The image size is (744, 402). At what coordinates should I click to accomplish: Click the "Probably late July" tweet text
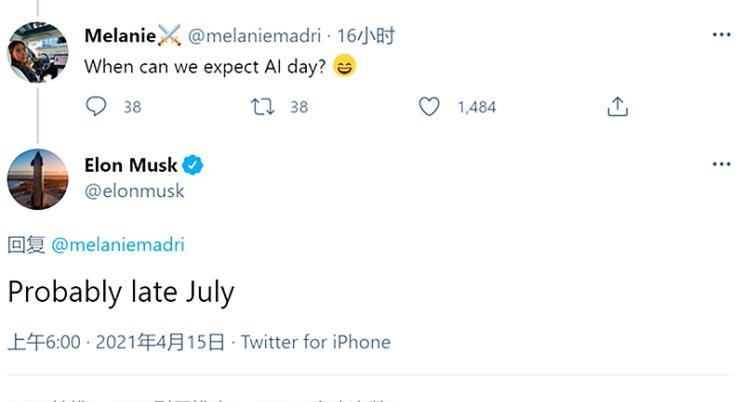pos(120,292)
